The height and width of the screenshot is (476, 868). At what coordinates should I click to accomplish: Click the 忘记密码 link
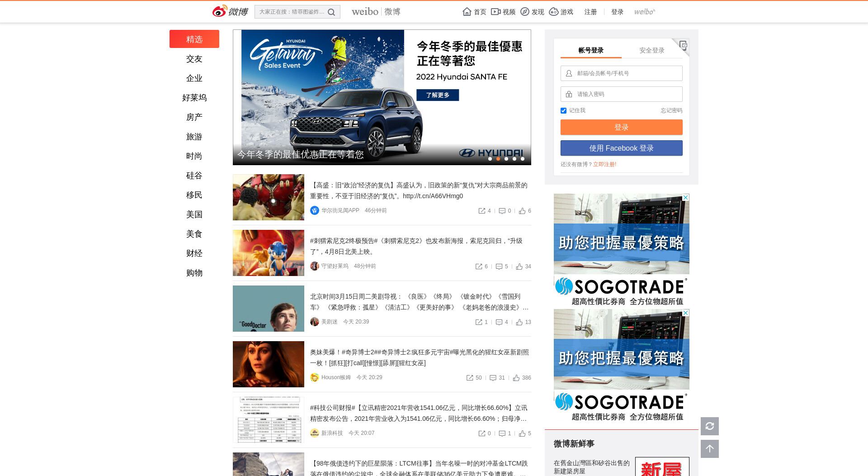pos(671,110)
